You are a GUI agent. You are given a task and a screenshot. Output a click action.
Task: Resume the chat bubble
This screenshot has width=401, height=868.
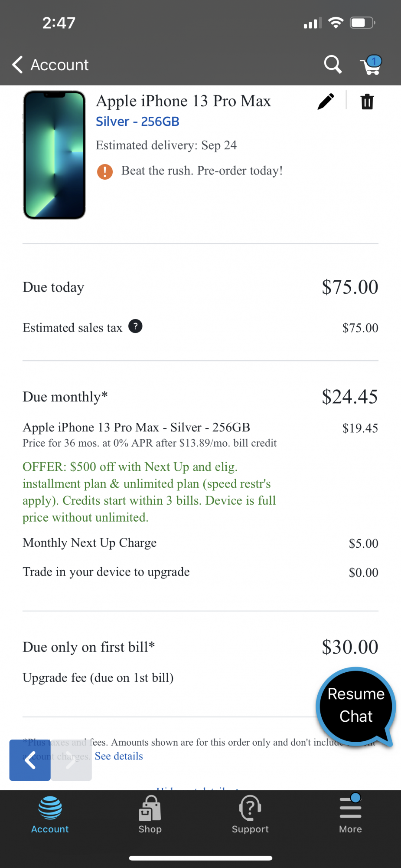pos(356,705)
